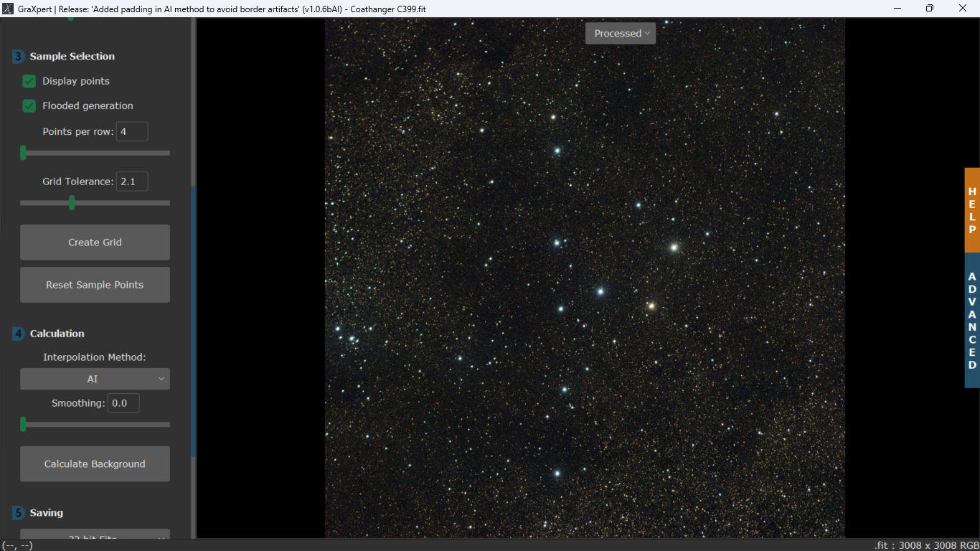Click the Points per row slider handle
Screen dimensions: 980x551
point(23,153)
